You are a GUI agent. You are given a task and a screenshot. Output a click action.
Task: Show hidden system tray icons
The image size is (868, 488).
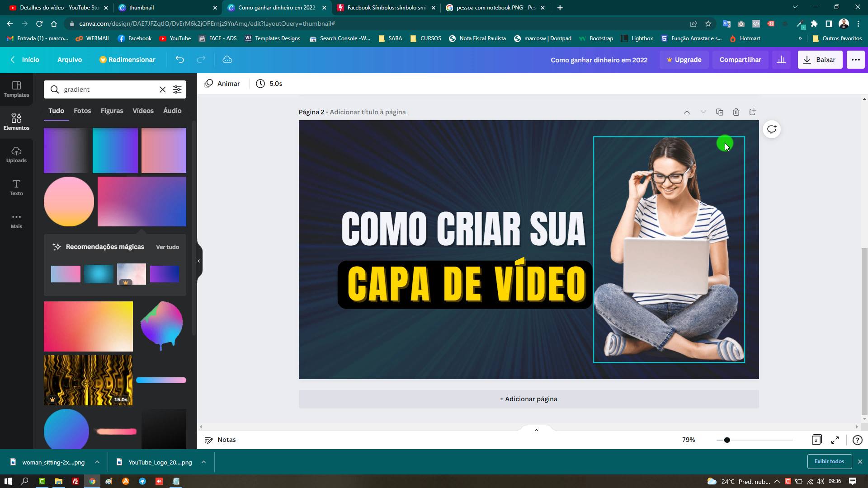click(777, 481)
